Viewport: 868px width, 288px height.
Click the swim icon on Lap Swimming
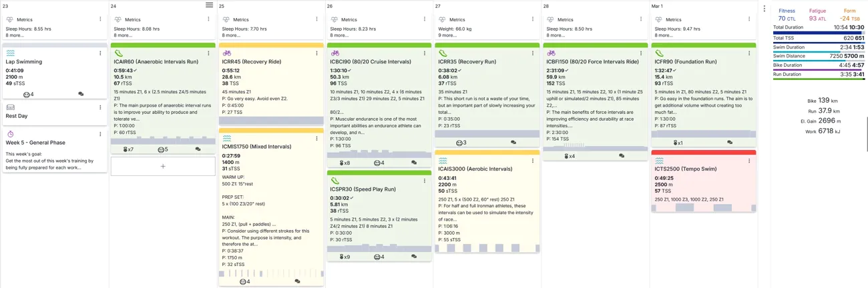click(11, 53)
